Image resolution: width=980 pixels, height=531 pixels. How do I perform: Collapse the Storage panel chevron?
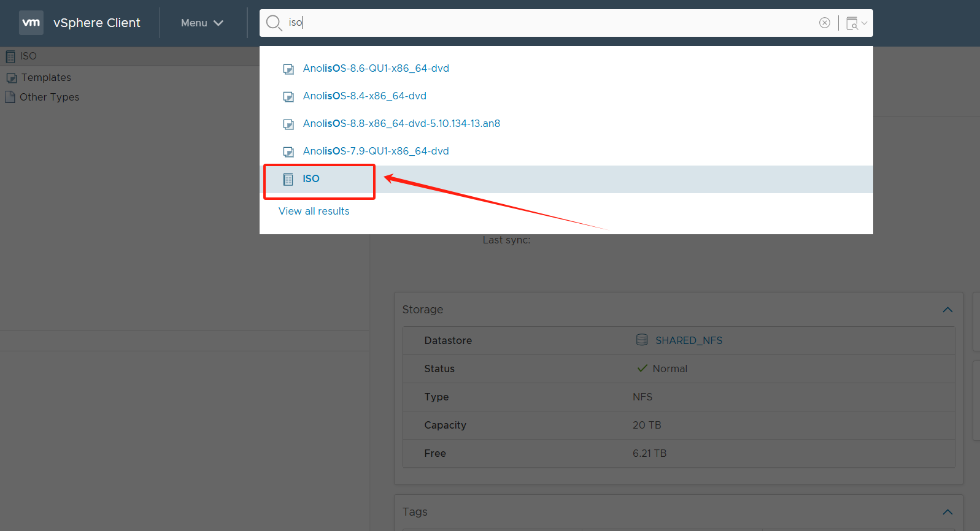click(947, 310)
